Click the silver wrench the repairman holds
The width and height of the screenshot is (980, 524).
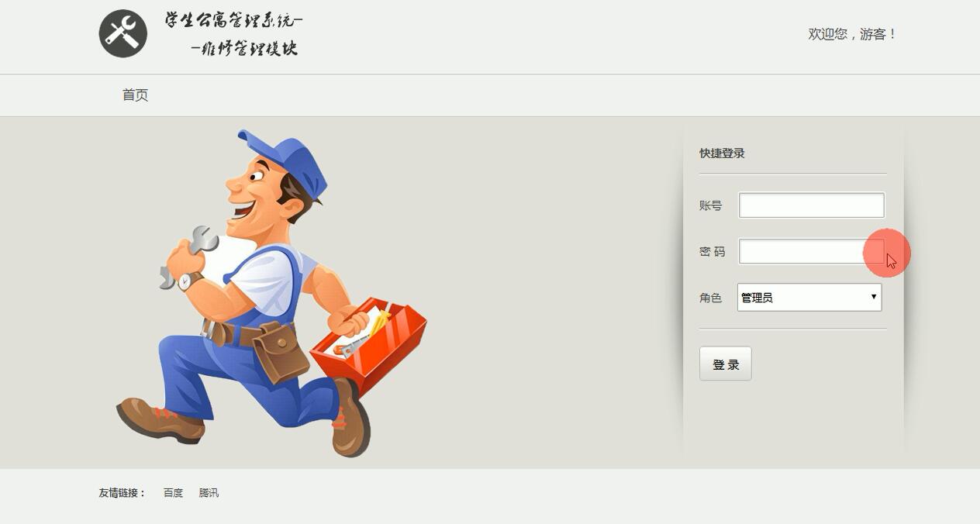(188, 256)
